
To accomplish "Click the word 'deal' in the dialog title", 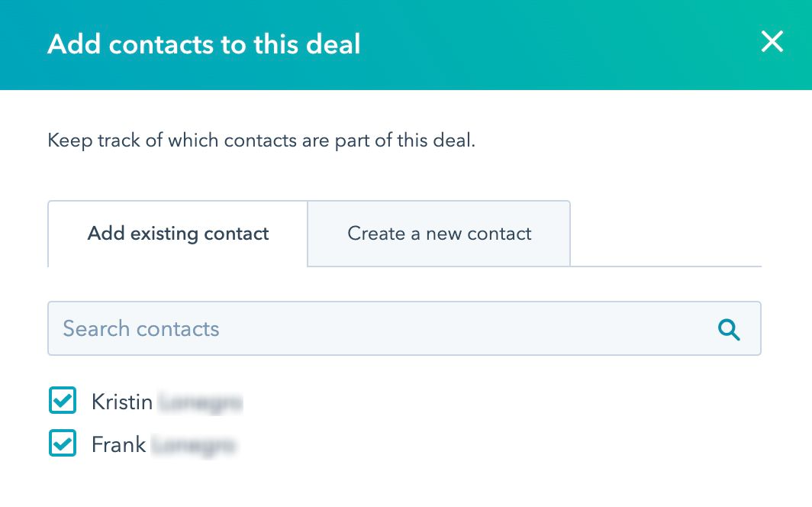I will [330, 44].
